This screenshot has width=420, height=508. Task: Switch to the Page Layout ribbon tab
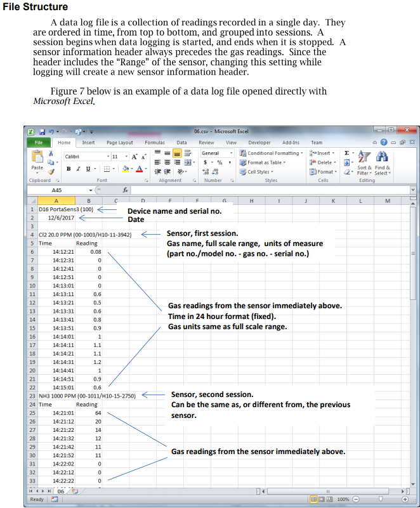pos(119,143)
